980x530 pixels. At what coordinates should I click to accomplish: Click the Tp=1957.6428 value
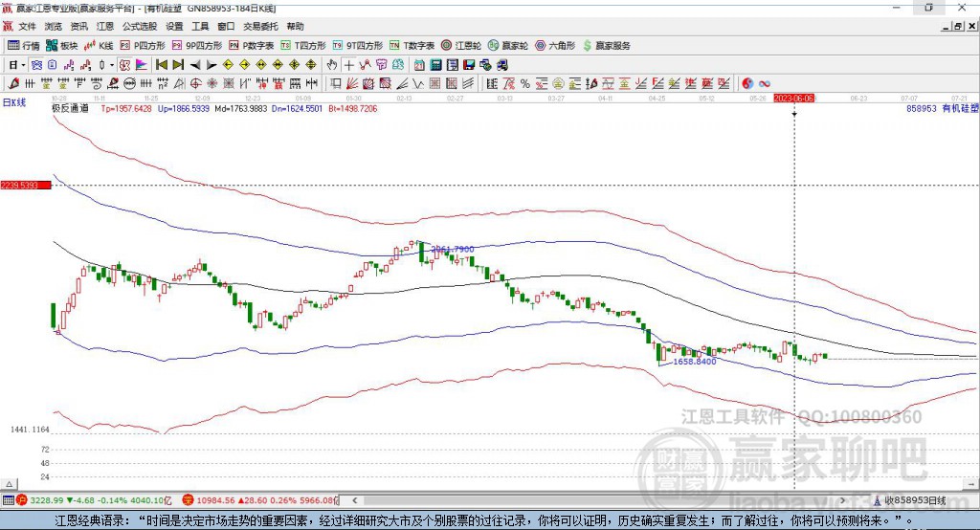coord(126,109)
